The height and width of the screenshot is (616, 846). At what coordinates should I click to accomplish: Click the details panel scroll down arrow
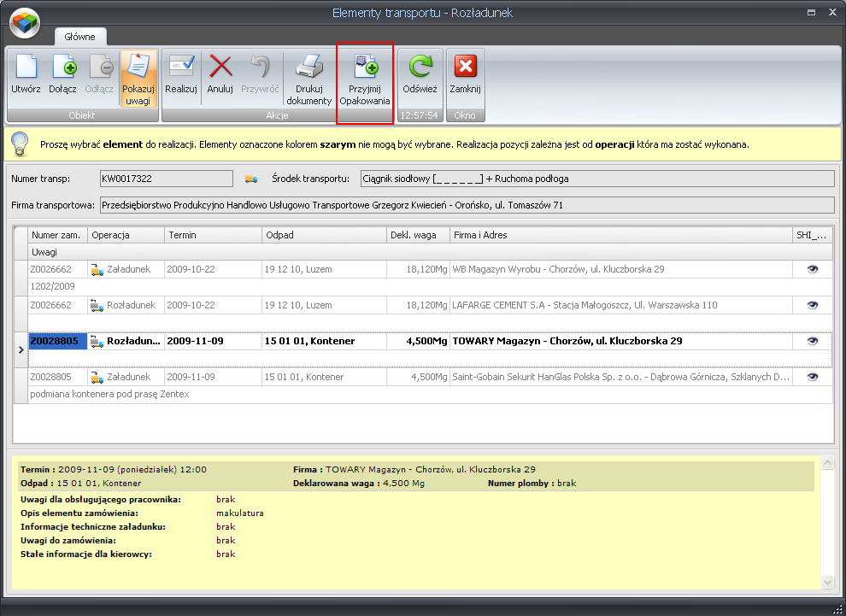[827, 582]
